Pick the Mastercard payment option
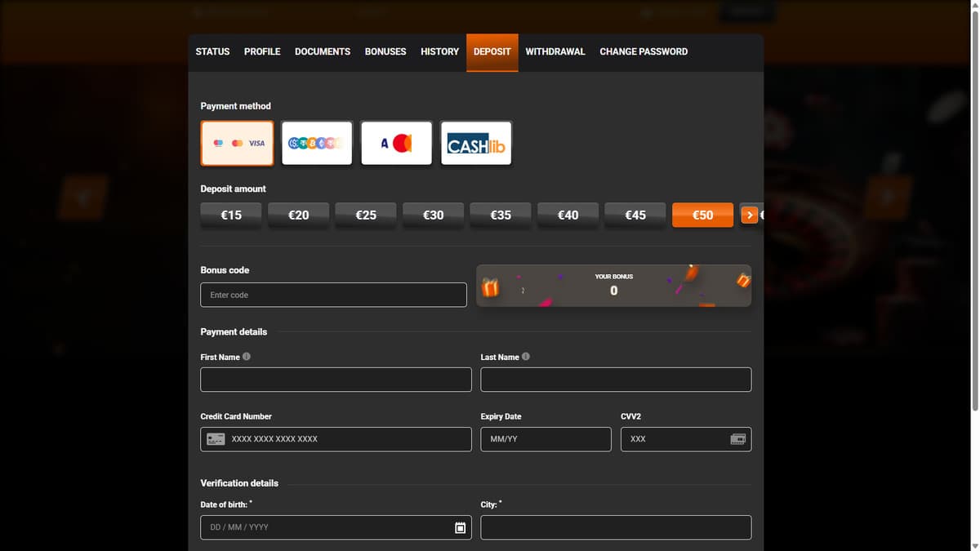This screenshot has height=551, width=980. coord(397,143)
